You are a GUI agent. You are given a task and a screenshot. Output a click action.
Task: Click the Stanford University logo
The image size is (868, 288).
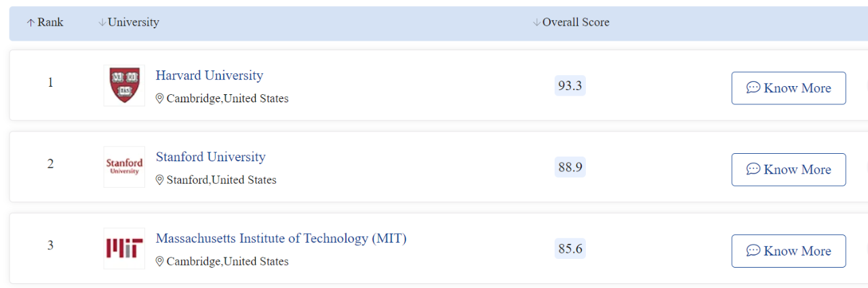124,167
